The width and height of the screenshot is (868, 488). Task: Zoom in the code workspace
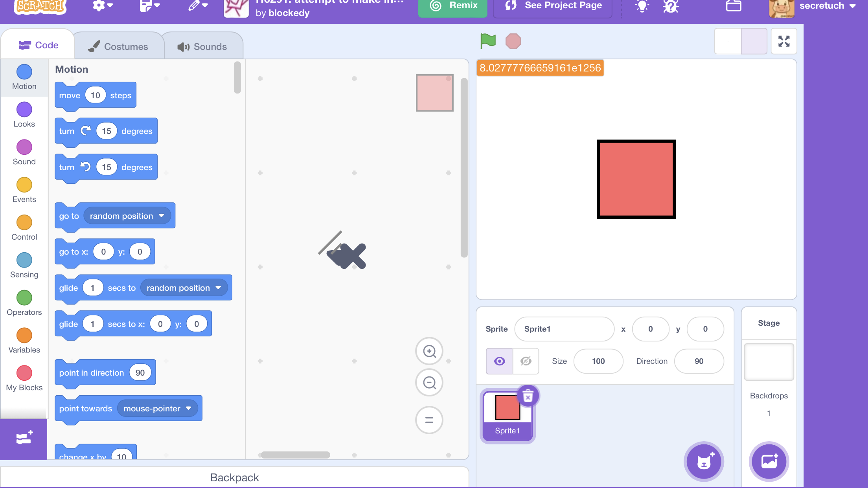click(x=429, y=351)
